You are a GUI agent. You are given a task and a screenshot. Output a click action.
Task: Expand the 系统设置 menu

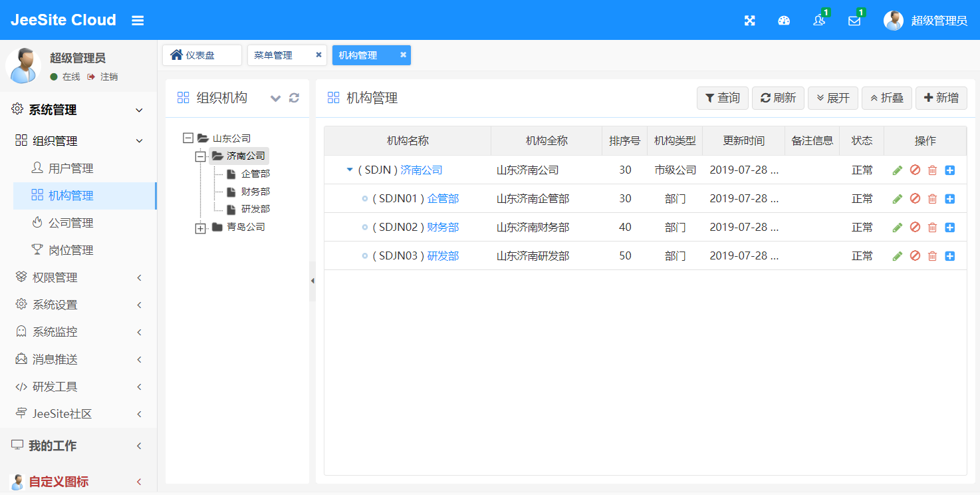[78, 305]
